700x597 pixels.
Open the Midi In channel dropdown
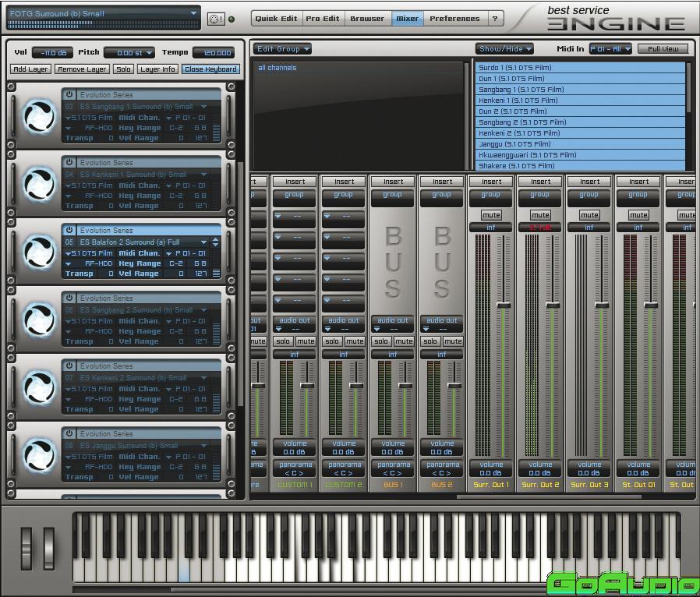click(610, 48)
